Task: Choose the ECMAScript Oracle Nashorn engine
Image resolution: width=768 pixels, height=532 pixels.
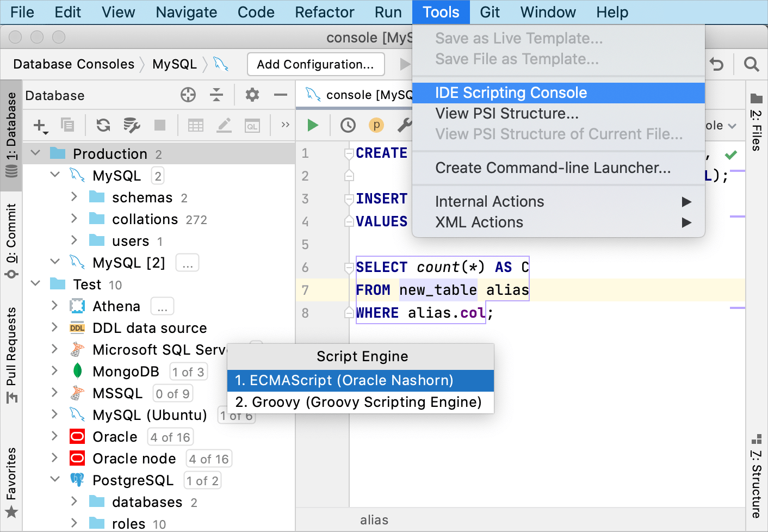Action: coord(361,381)
